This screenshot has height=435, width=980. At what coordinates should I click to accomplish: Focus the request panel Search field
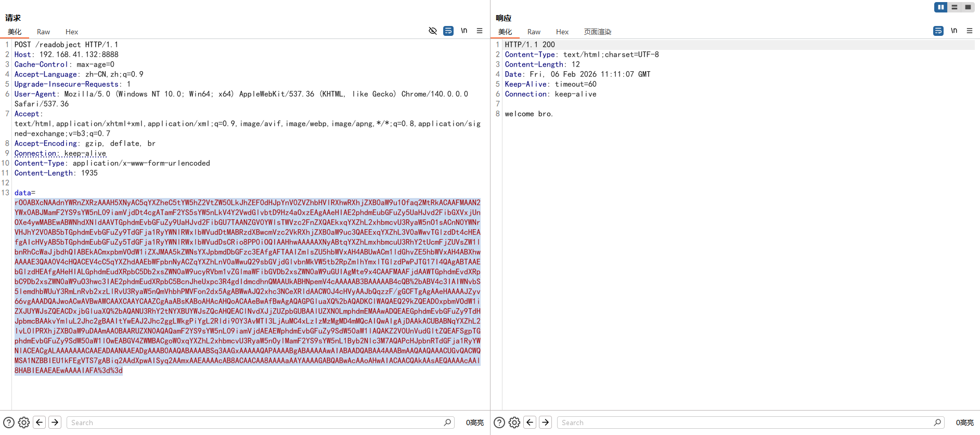point(255,423)
